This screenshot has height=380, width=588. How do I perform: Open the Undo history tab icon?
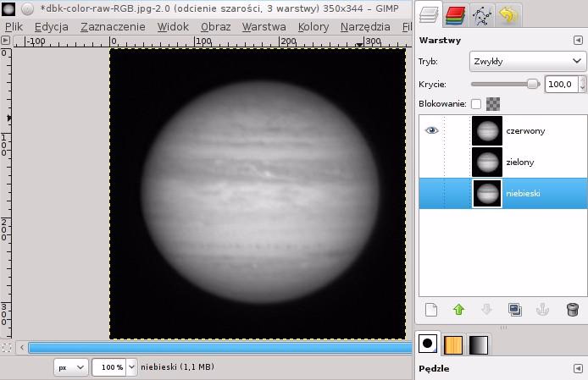[508, 14]
